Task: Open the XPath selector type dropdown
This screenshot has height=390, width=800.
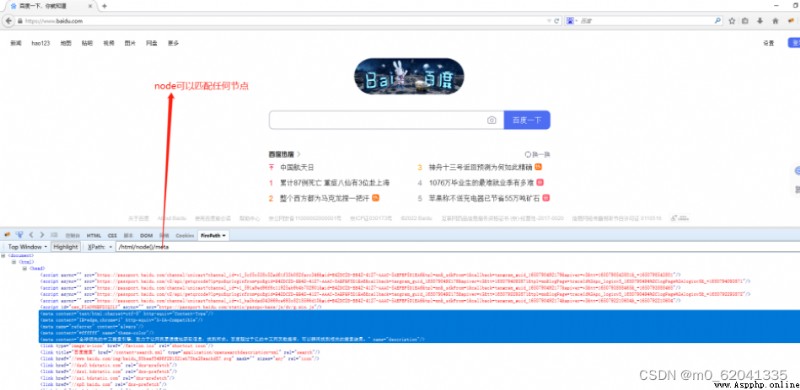Action: pos(98,247)
